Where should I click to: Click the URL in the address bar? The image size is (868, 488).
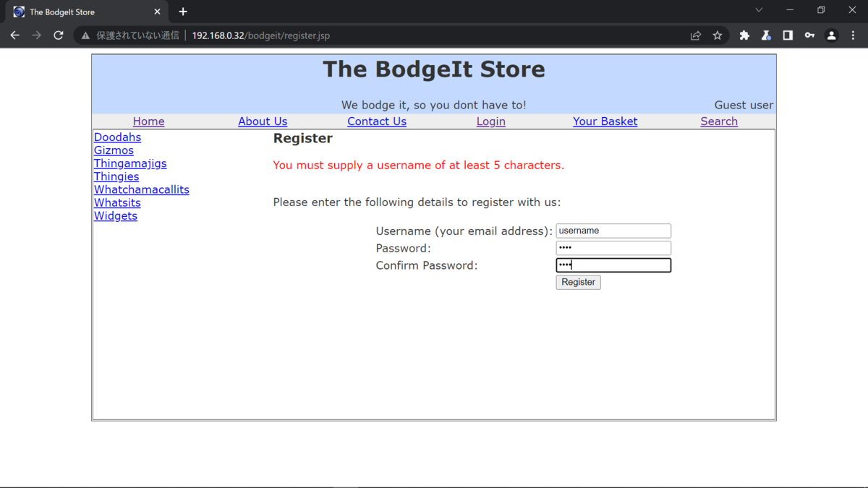[260, 35]
